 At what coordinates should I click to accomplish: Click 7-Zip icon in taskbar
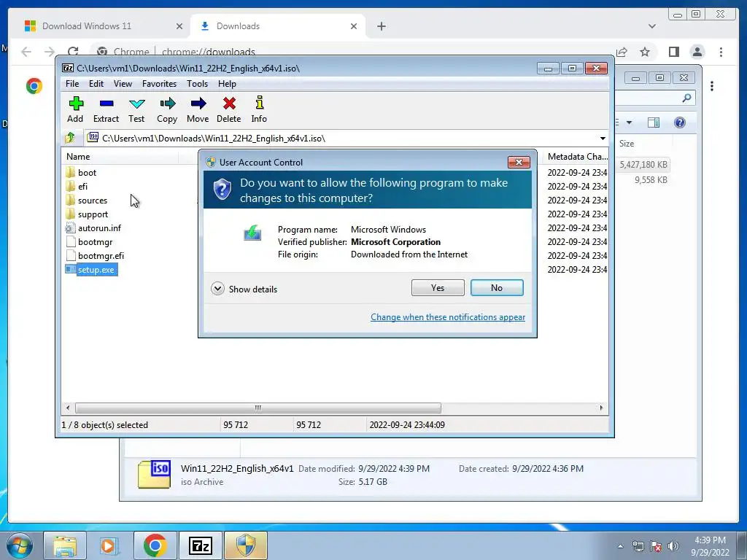click(x=200, y=546)
